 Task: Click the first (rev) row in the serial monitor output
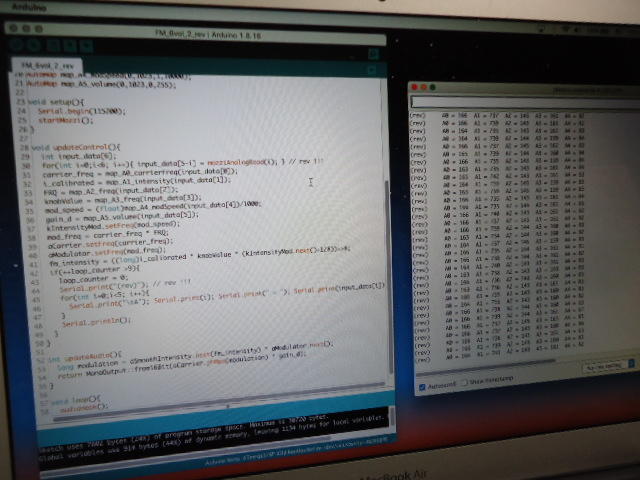click(x=497, y=116)
